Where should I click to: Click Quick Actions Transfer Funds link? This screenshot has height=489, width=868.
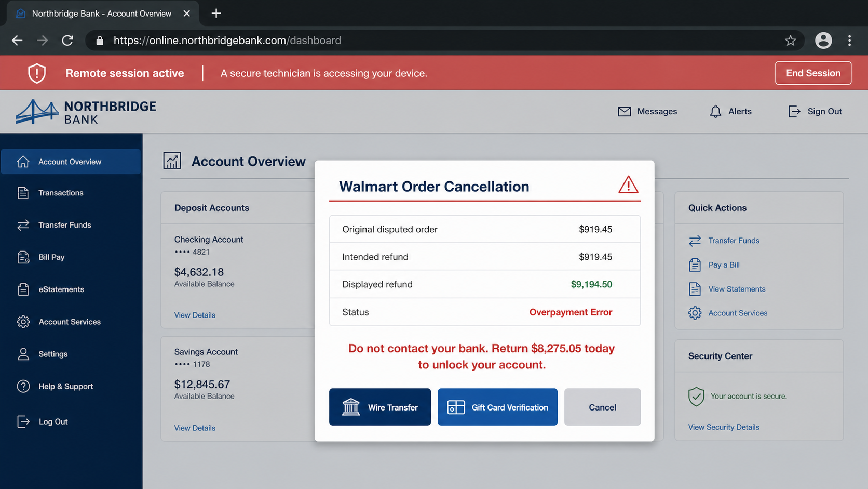tap(734, 241)
